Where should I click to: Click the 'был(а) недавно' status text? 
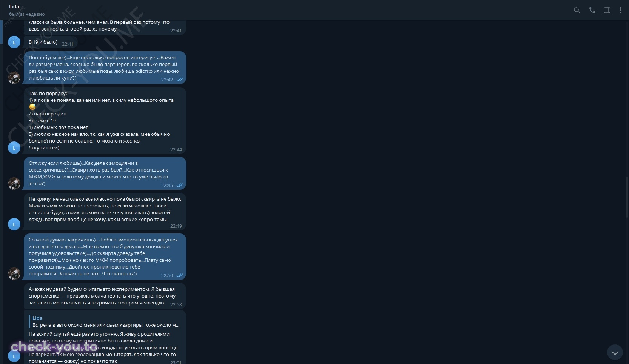tap(27, 14)
